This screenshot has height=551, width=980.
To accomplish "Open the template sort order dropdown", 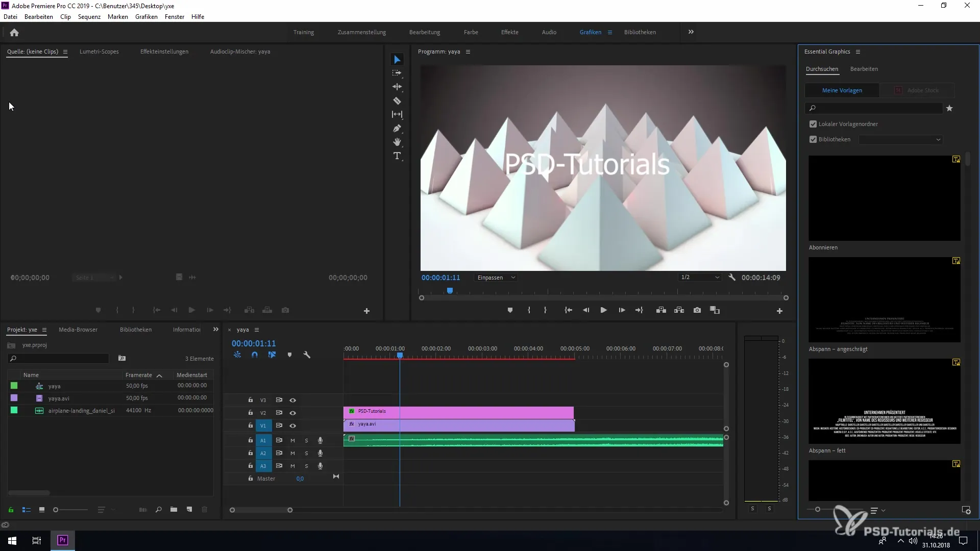I will [x=878, y=510].
